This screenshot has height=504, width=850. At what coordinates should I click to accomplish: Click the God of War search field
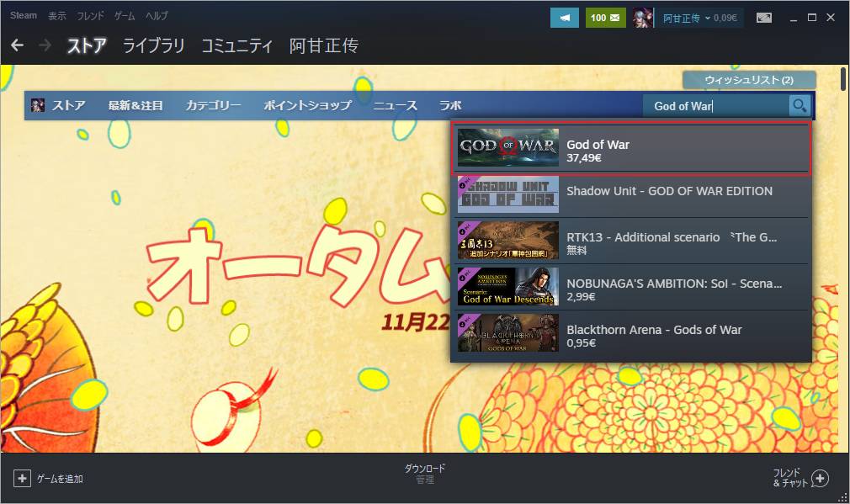point(715,106)
